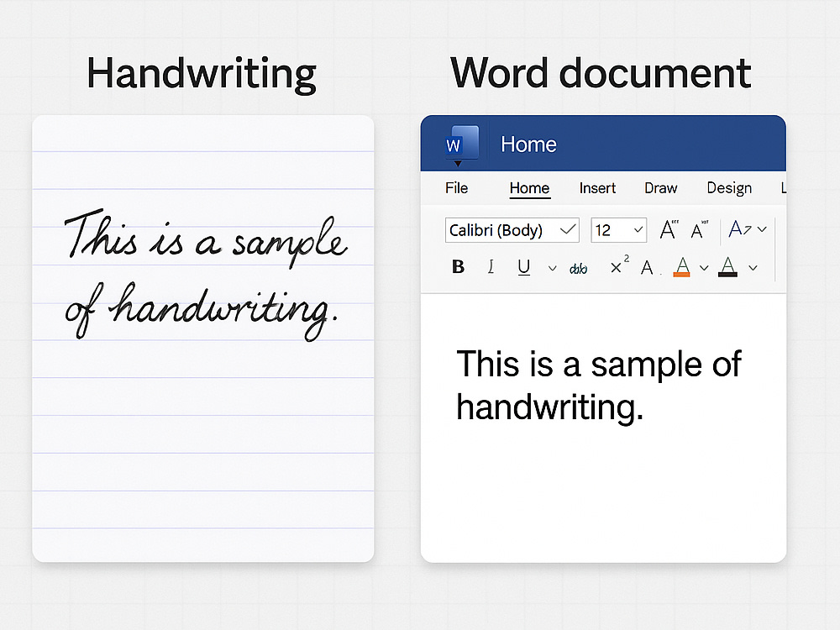Click the 'Home' title in blue bar

pos(528,144)
